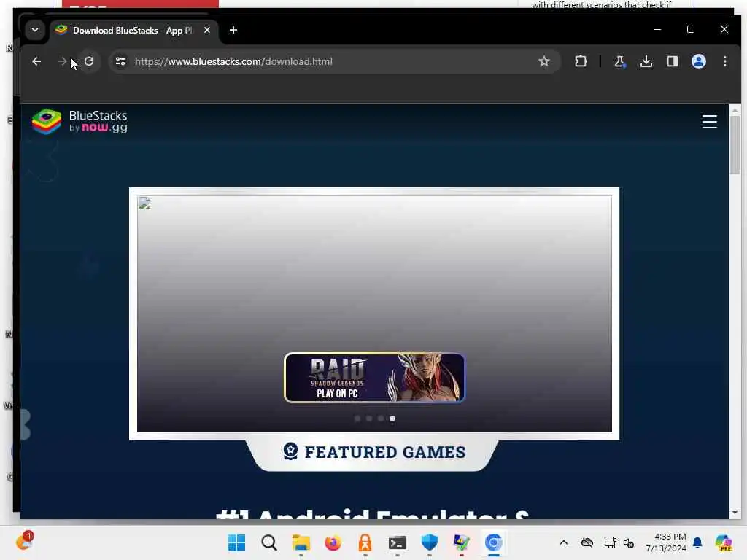The height and width of the screenshot is (560, 747).
Task: Go back to the previous page
Action: (x=36, y=61)
